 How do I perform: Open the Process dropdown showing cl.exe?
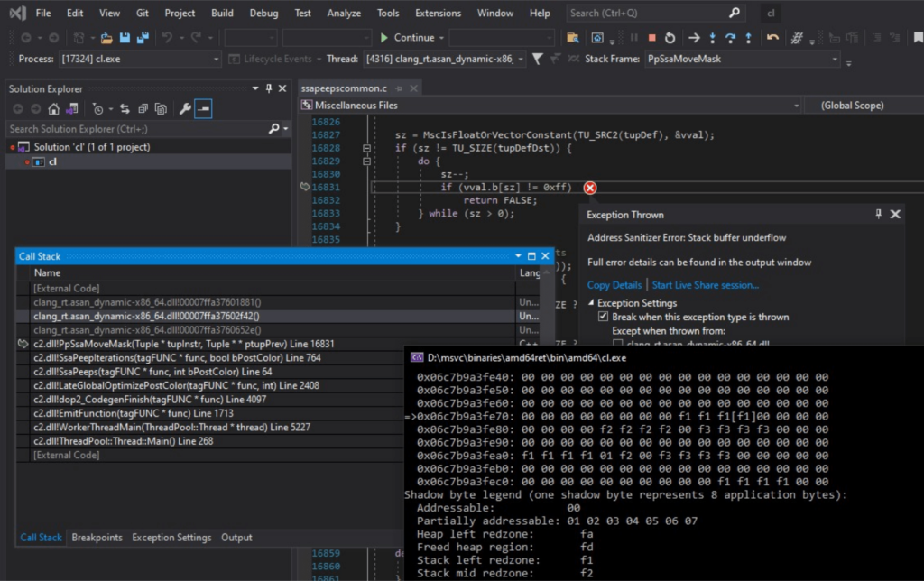coord(214,59)
